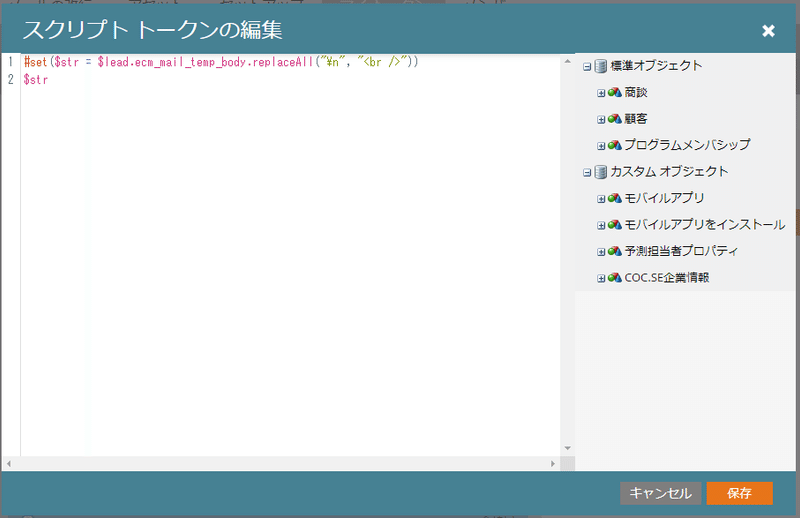This screenshot has height=518, width=800.
Task: Expand the モバイルアプリをインストール node
Action: tap(601, 226)
